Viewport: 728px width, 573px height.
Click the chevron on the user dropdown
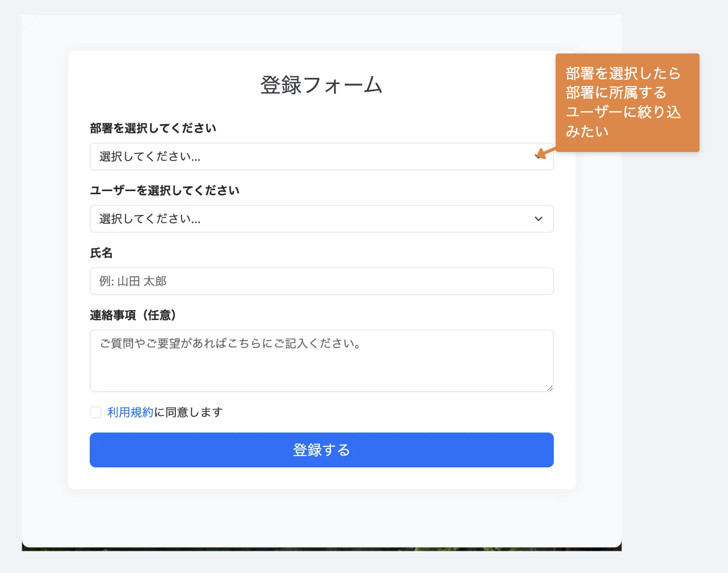pyautogui.click(x=539, y=218)
